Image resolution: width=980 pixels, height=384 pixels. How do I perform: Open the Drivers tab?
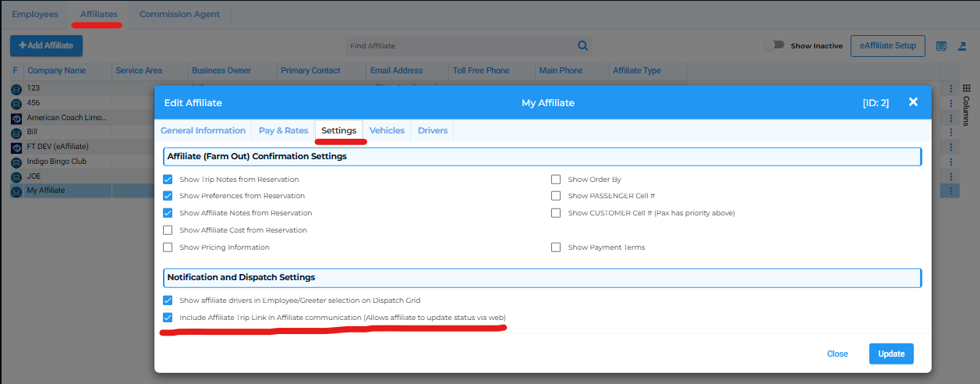click(x=433, y=130)
